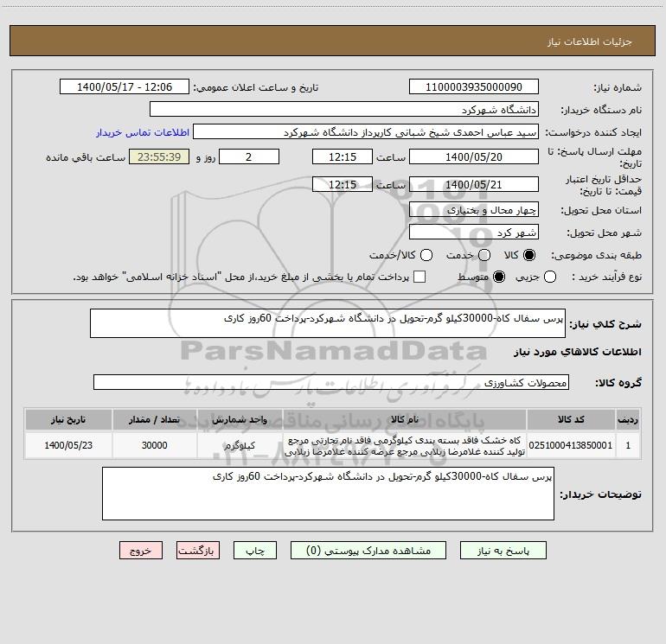Screen dimensions: 666x644
Task: Click the province field چهار محال و بختیاری
Action: (x=474, y=209)
